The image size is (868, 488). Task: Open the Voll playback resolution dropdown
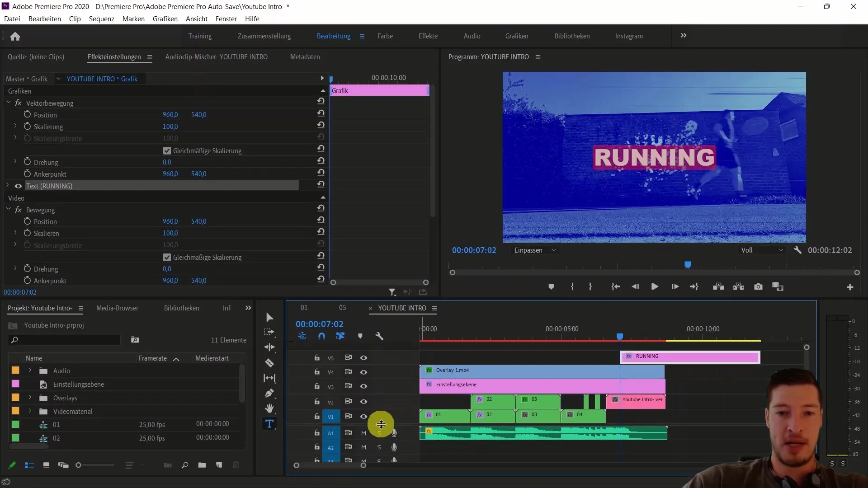click(x=762, y=250)
